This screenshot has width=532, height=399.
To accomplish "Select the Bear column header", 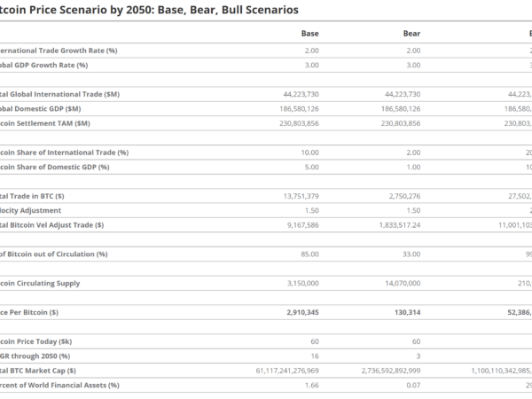I will point(411,34).
